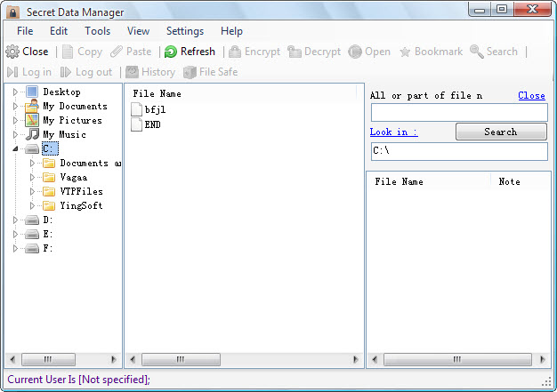The image size is (557, 392).
Task: Collapse the C: drive node
Action: click(x=15, y=149)
